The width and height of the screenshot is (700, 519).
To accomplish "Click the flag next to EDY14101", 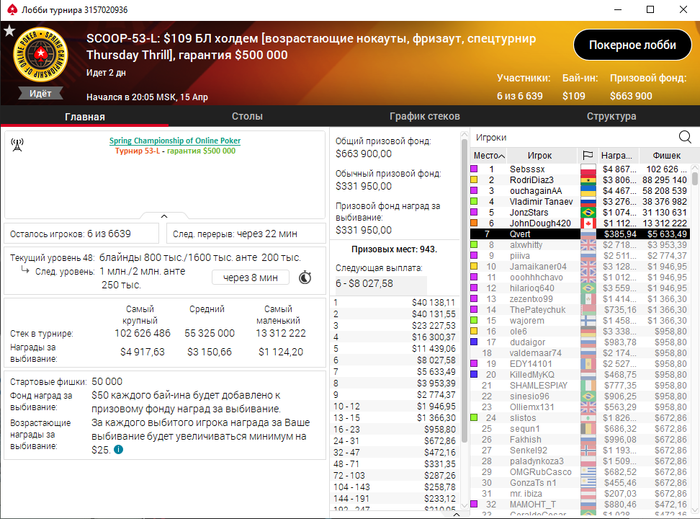I will [x=588, y=364].
